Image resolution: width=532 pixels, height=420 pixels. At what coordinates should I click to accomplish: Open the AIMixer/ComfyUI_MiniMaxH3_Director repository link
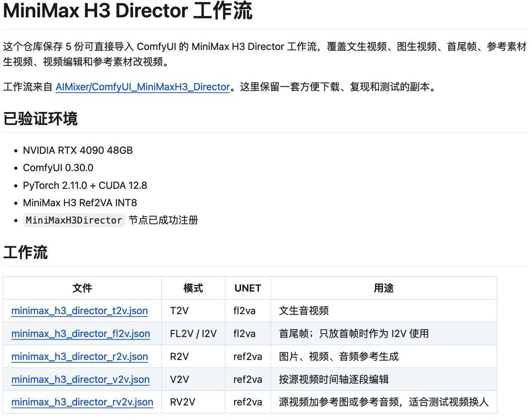coord(142,87)
